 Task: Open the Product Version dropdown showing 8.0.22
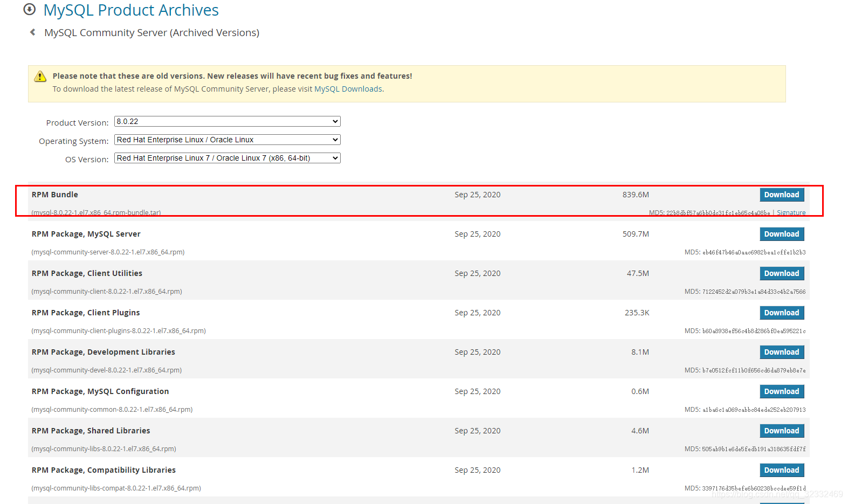coord(227,121)
